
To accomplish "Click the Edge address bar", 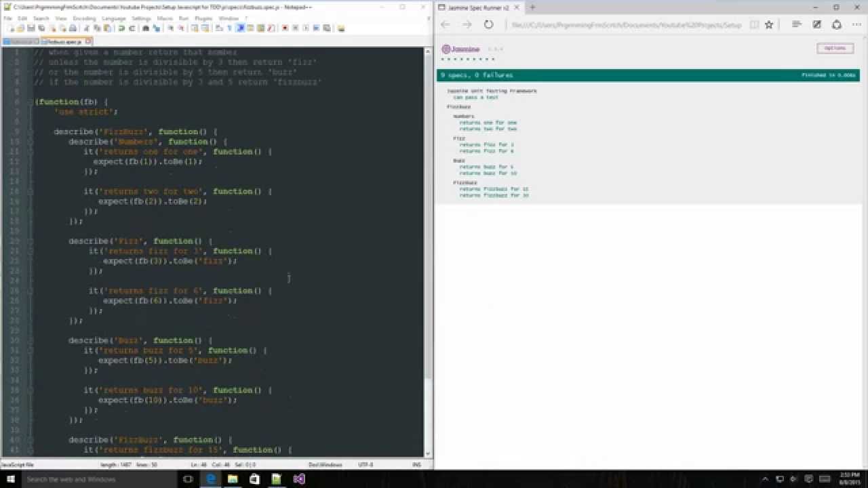I will pyautogui.click(x=627, y=24).
